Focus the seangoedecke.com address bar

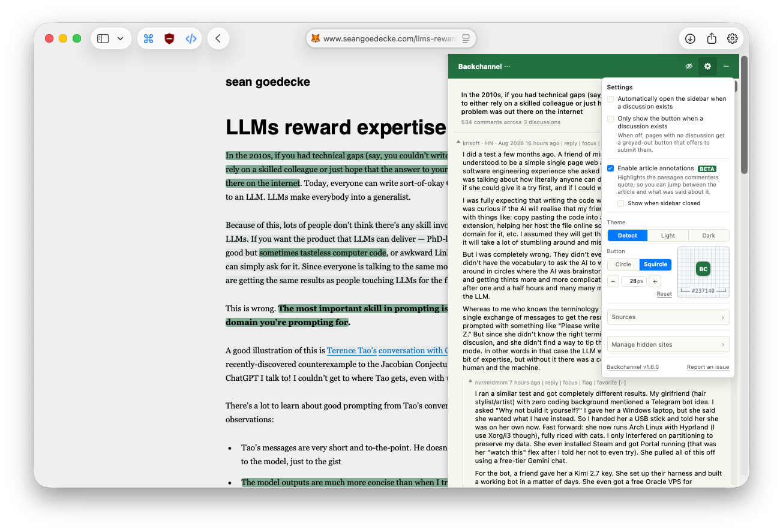point(391,38)
